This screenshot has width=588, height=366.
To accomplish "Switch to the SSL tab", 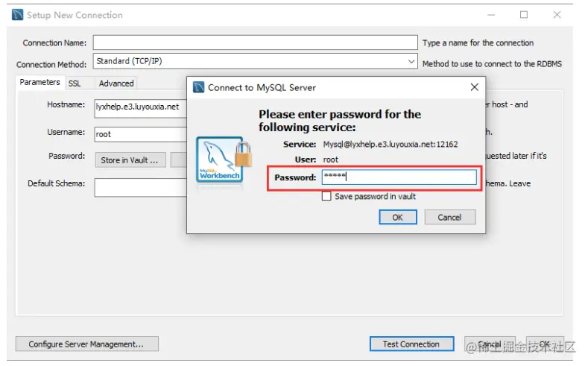I will coord(75,83).
